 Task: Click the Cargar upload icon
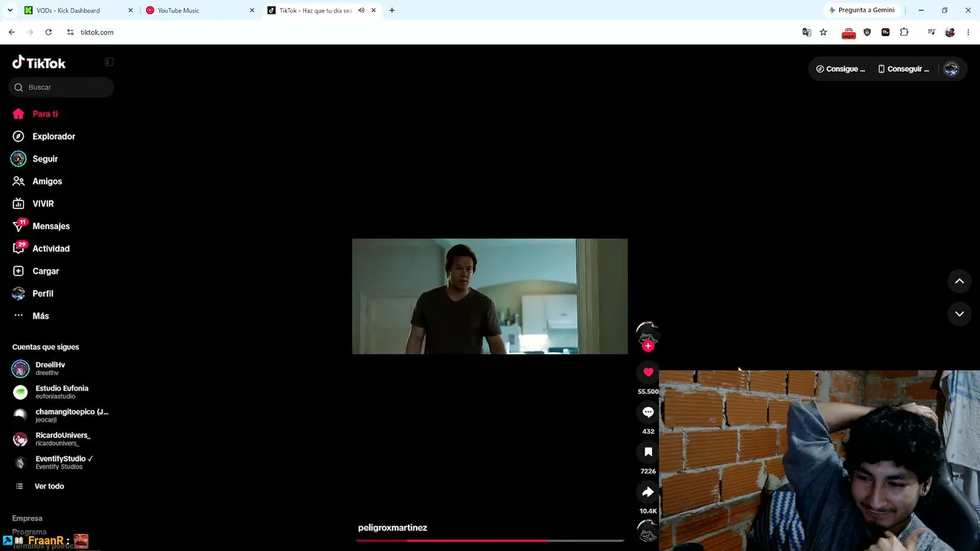[18, 271]
